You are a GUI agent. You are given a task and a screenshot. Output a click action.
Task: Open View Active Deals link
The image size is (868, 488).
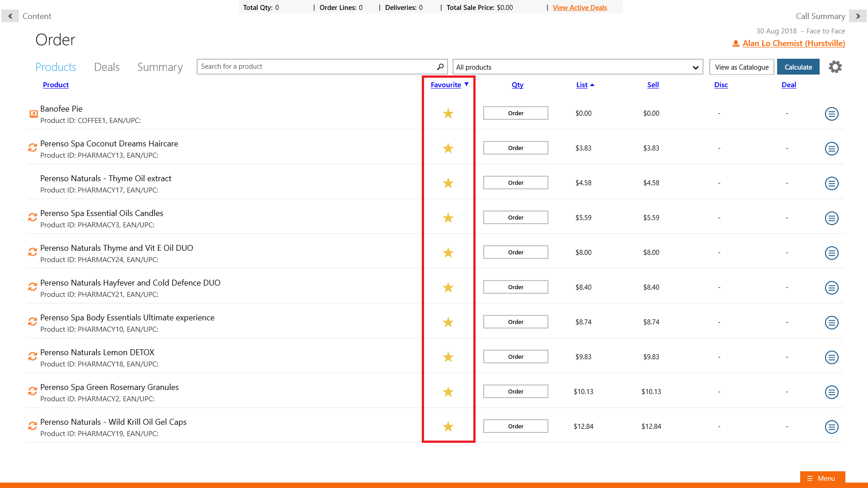(x=580, y=8)
